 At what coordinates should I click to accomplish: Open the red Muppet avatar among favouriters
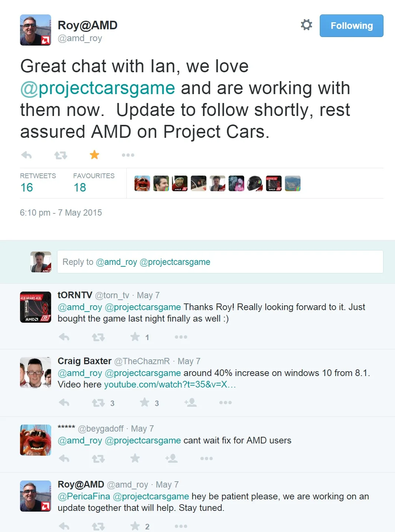tap(142, 183)
